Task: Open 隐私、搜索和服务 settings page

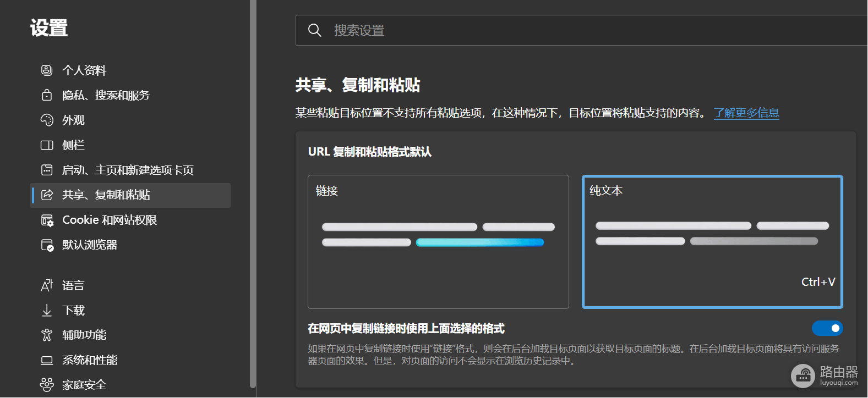Action: [130, 95]
